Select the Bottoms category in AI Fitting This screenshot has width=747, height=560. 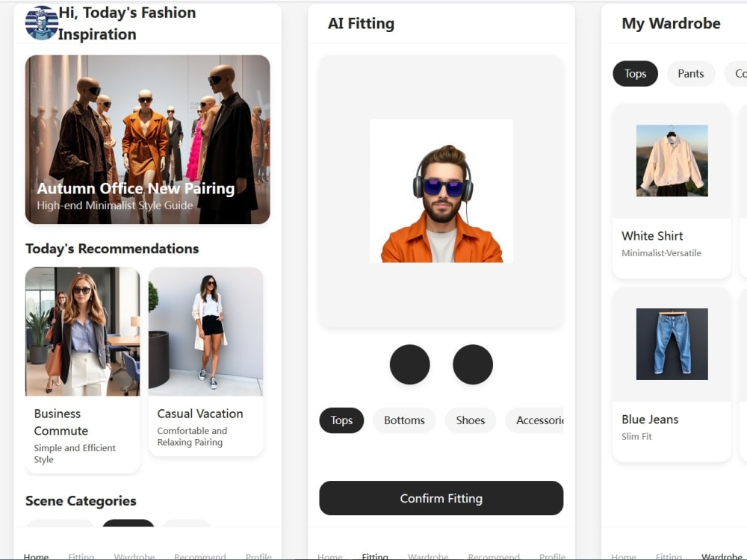point(404,420)
